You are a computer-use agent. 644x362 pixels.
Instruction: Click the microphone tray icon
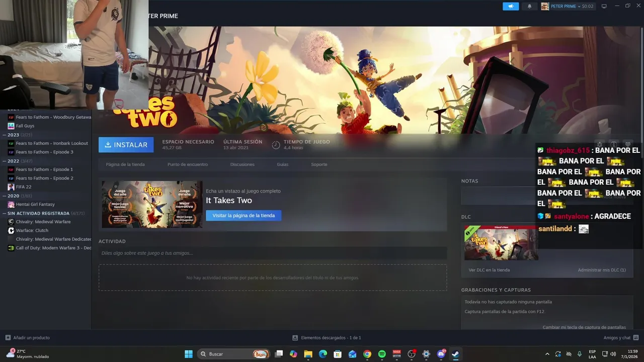579,354
